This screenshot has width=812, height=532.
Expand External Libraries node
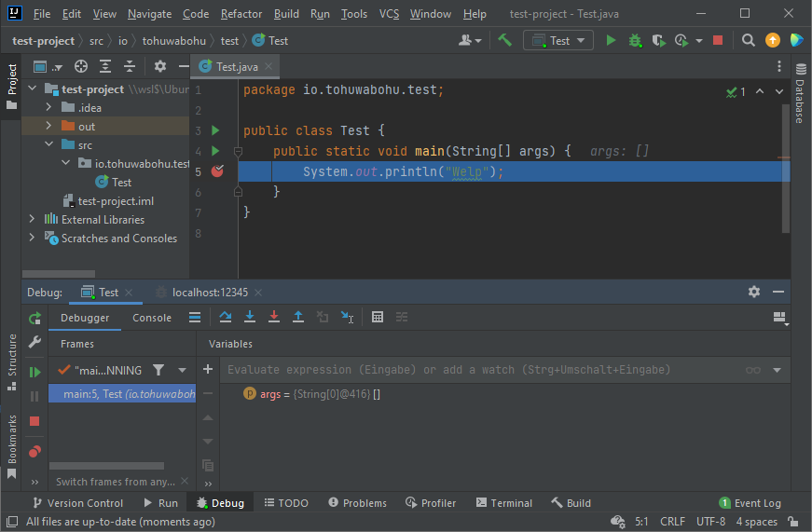[x=33, y=220]
